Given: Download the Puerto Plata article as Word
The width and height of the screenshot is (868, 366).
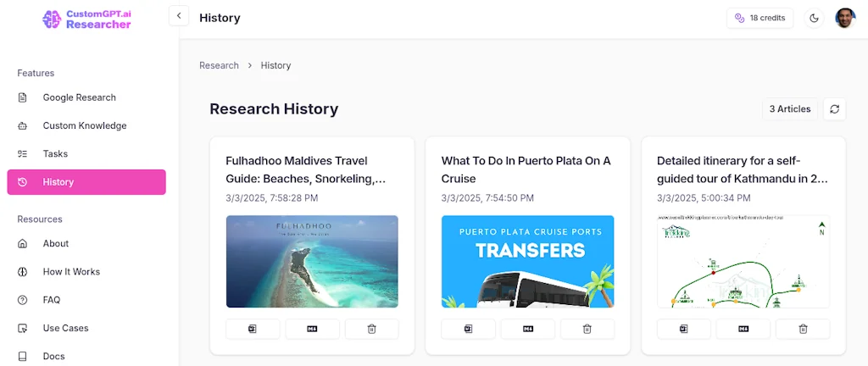Looking at the screenshot, I should click(x=468, y=329).
